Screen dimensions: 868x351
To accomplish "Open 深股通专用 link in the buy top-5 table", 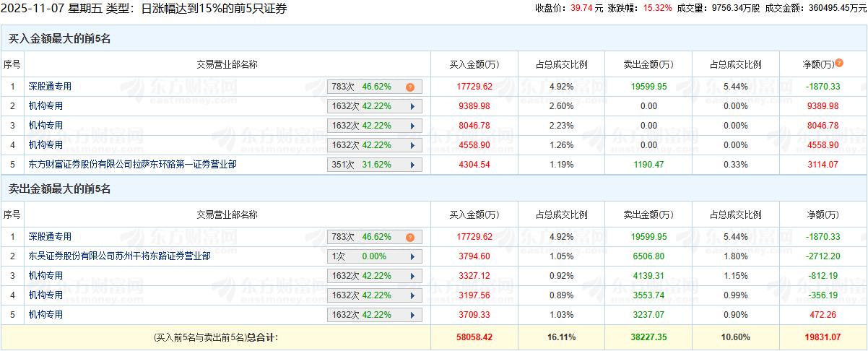I will point(50,87).
